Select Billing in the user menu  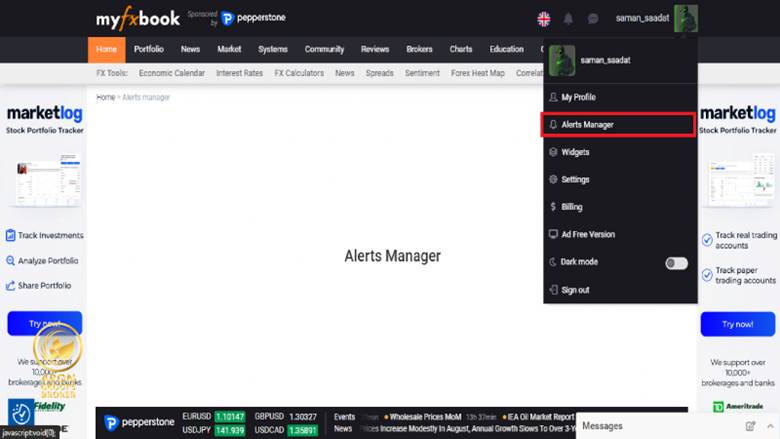572,207
